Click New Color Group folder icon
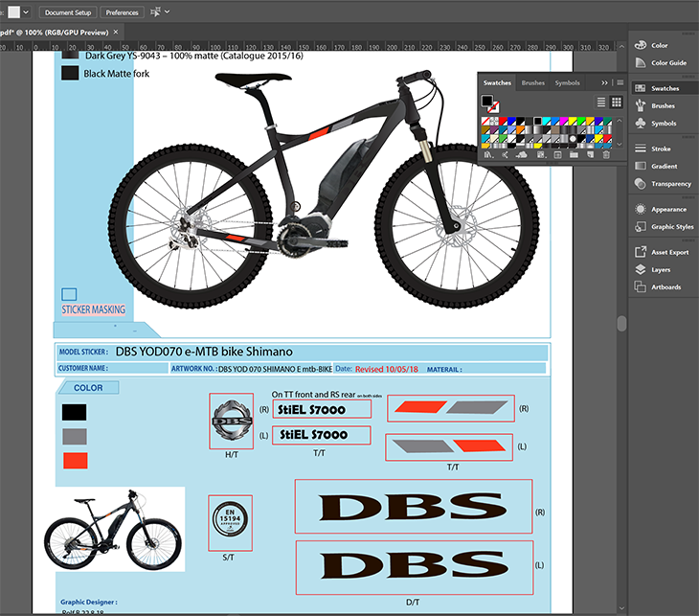Viewport: 699px width, 616px height. (574, 155)
